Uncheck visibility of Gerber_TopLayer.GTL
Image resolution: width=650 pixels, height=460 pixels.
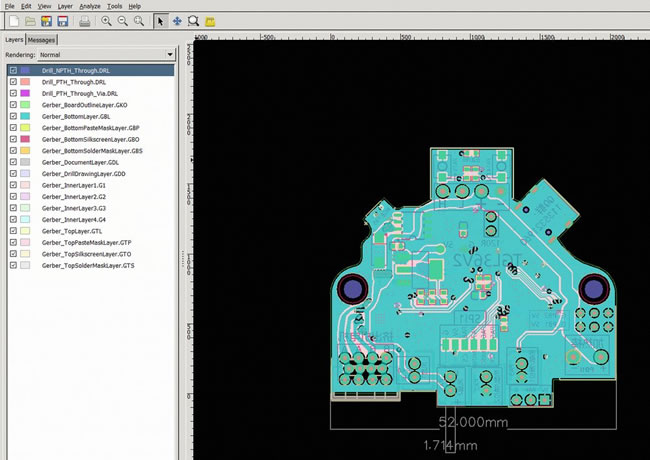tap(13, 231)
